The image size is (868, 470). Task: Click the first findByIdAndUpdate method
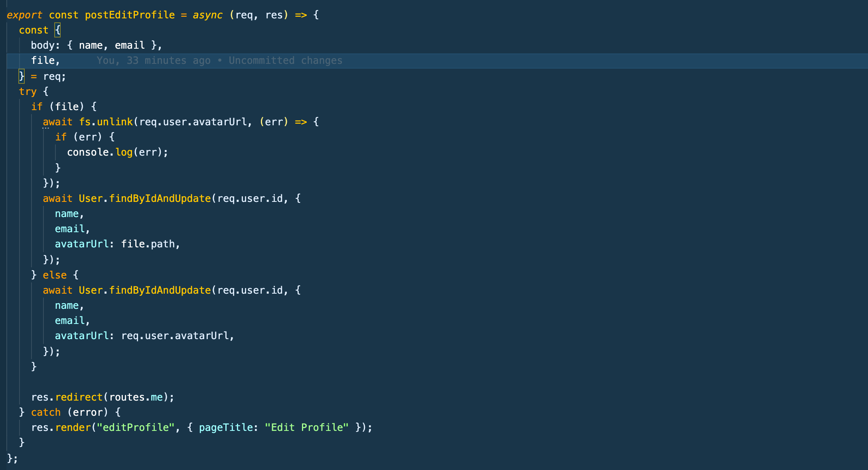click(160, 199)
